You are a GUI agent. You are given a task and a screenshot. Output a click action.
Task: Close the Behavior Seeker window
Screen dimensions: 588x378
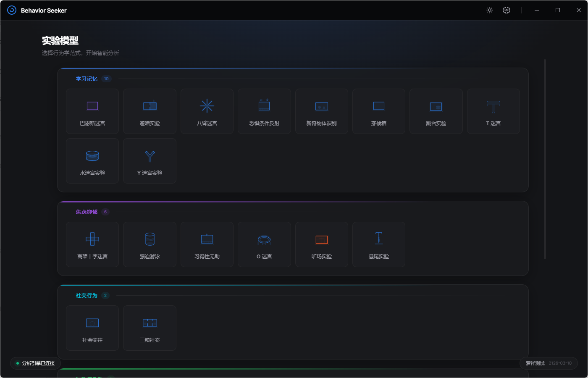click(x=578, y=10)
